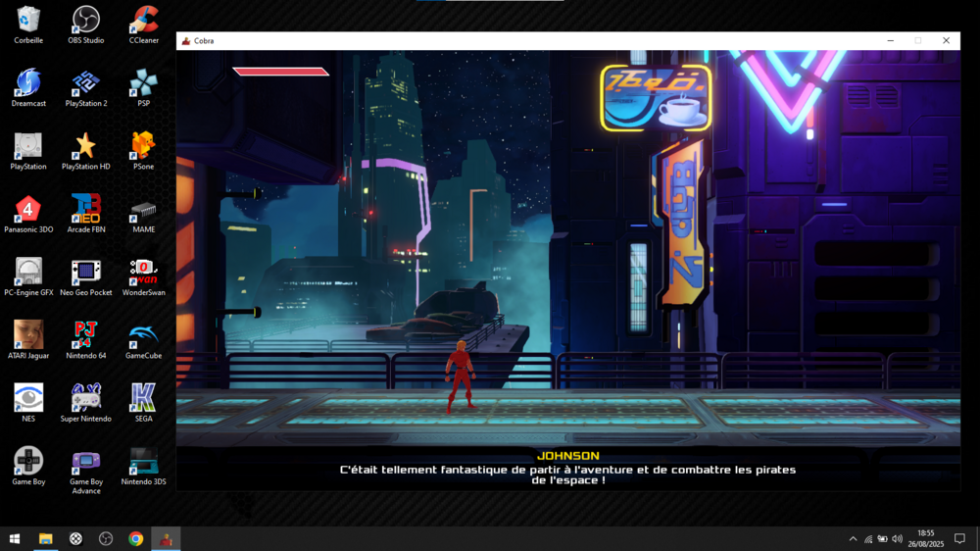
Task: Click the GameCube Dolphin icon
Action: click(x=143, y=335)
